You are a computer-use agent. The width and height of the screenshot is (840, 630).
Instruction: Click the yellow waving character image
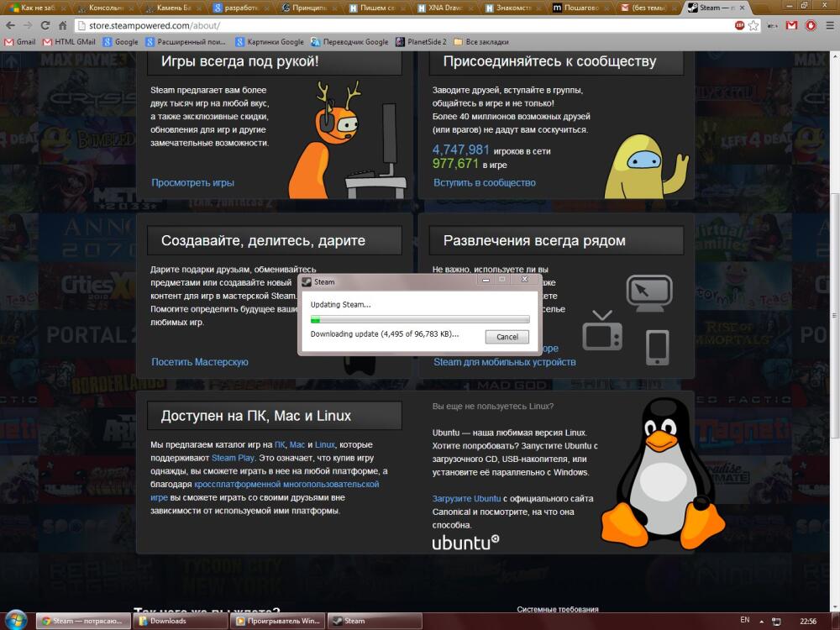(646, 166)
